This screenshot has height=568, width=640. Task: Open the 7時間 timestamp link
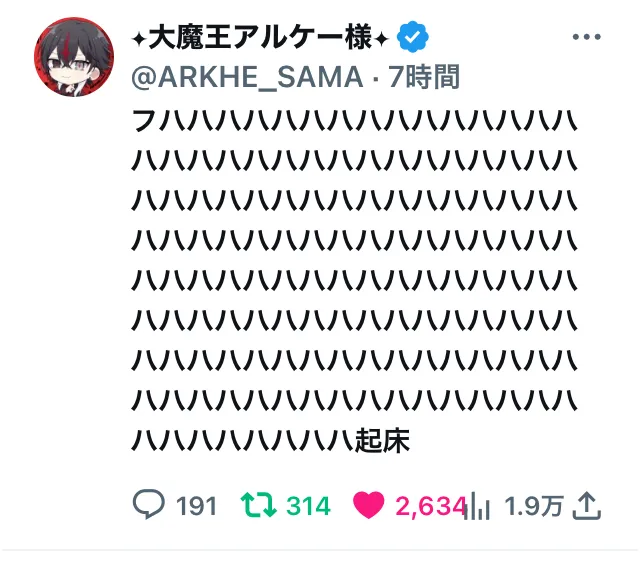tap(424, 77)
